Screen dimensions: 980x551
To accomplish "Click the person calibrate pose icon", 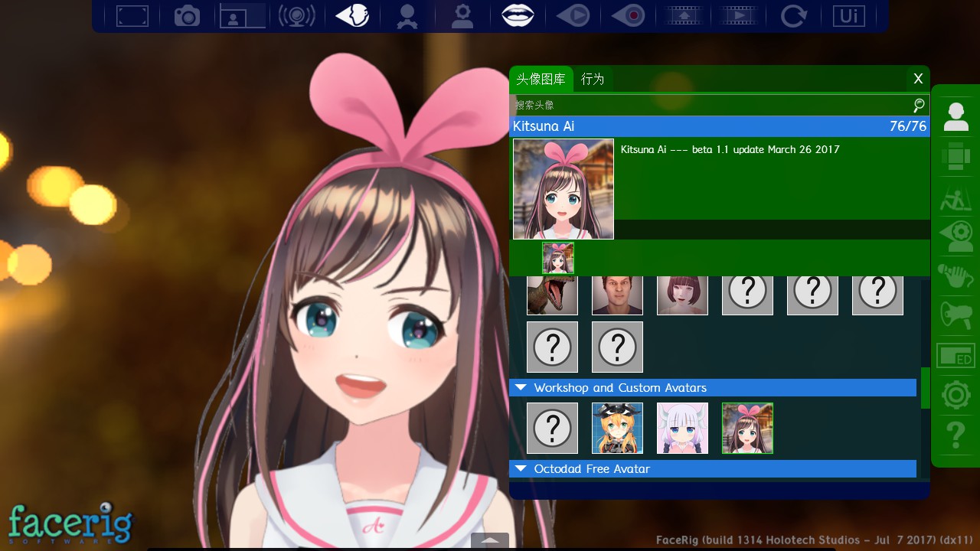I will (407, 16).
